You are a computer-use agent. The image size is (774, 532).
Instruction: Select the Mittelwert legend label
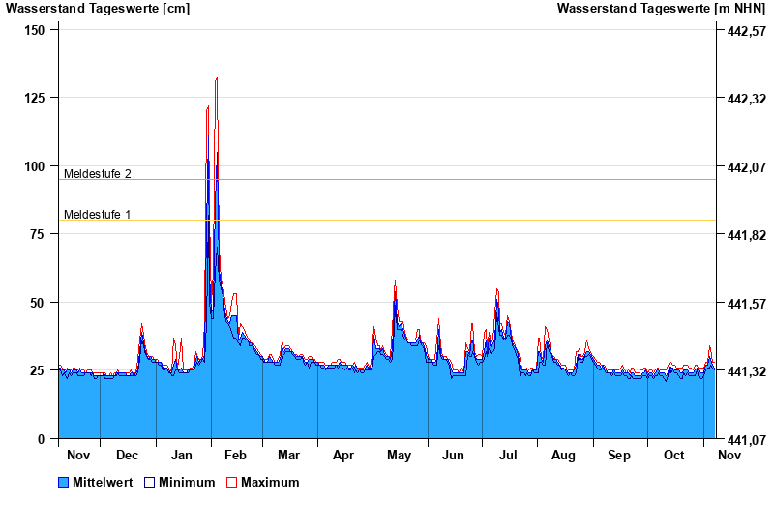[102, 483]
